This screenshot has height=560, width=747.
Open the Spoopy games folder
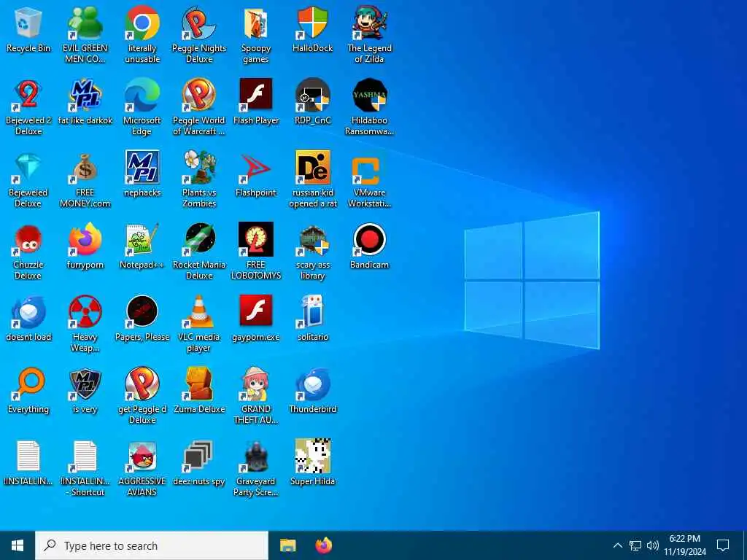click(256, 23)
